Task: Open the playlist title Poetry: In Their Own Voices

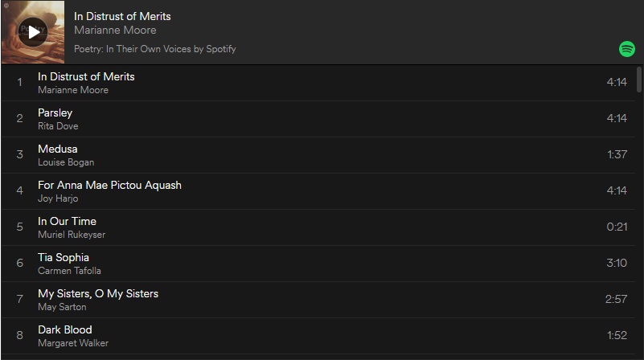Action: pyautogui.click(x=155, y=49)
